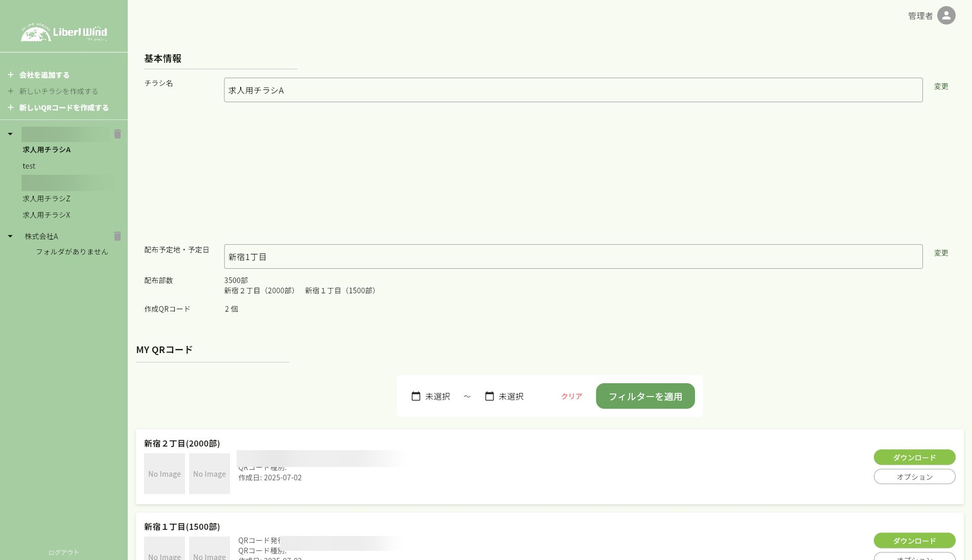Select 求人用チラシA in the sidebar
This screenshot has width=972, height=560.
pyautogui.click(x=47, y=150)
